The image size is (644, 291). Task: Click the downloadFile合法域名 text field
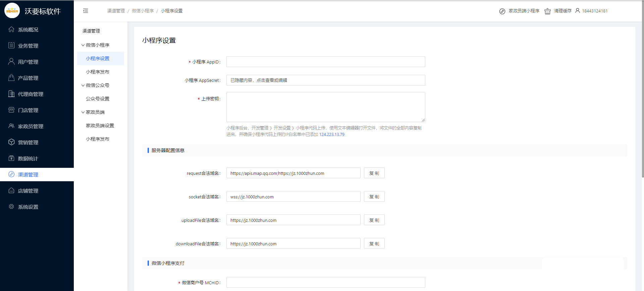[x=293, y=244]
